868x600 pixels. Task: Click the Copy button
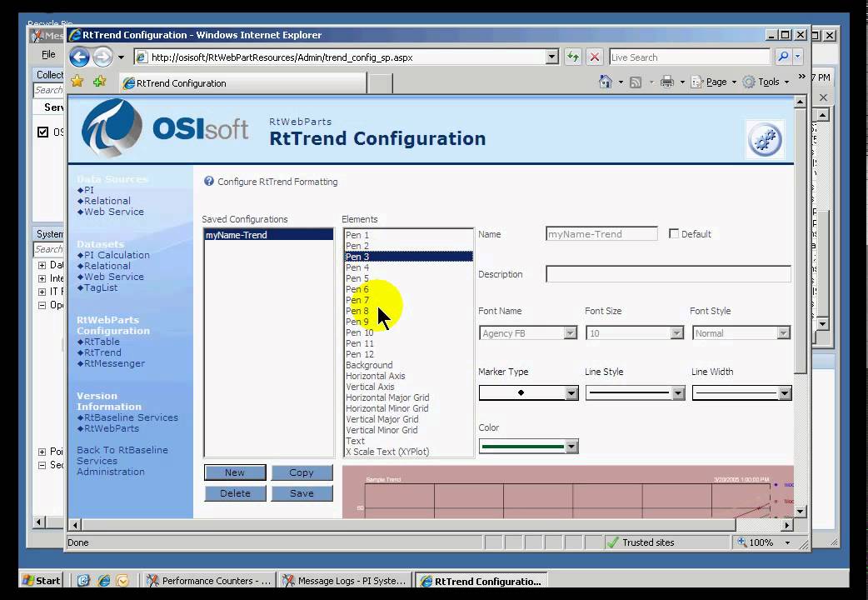pyautogui.click(x=302, y=472)
